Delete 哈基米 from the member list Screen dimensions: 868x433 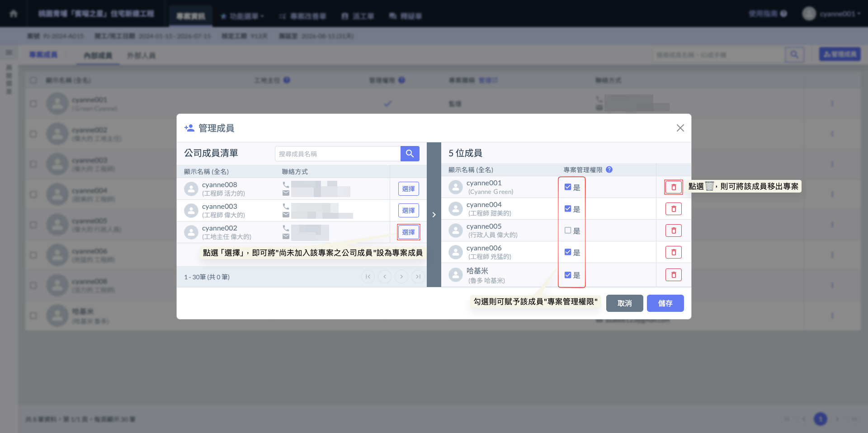click(x=673, y=275)
